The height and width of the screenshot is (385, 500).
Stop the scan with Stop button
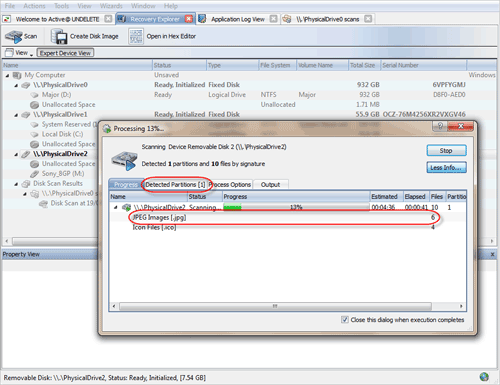446,150
